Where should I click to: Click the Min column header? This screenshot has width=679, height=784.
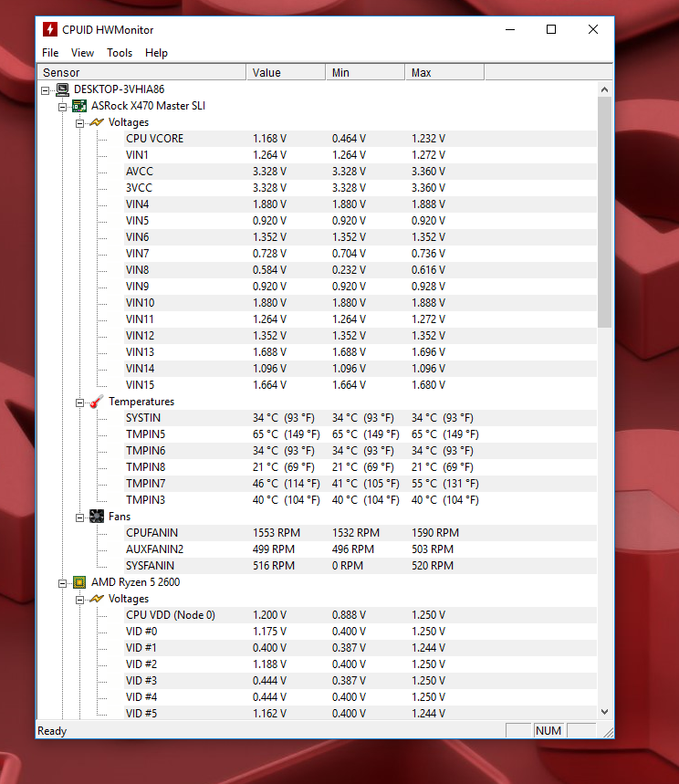(365, 72)
